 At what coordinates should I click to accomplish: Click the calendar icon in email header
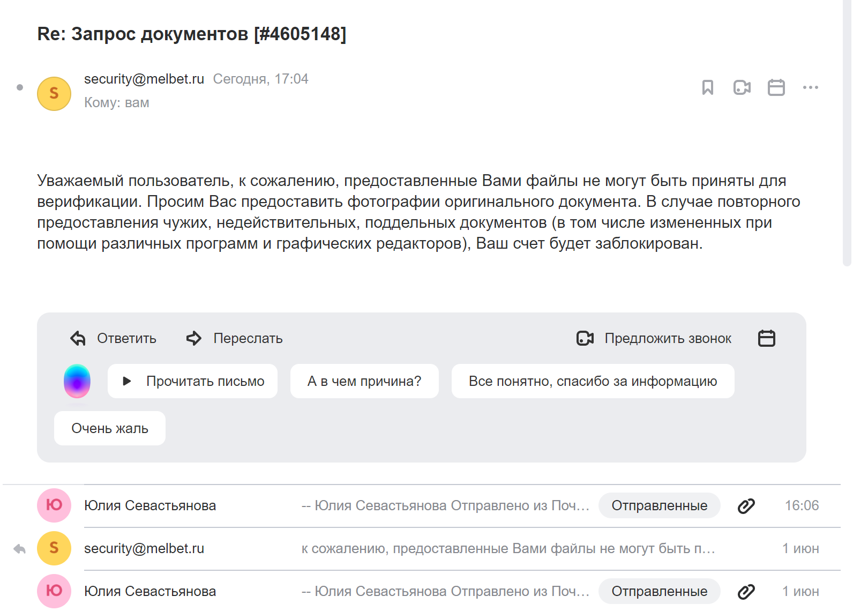coord(776,87)
